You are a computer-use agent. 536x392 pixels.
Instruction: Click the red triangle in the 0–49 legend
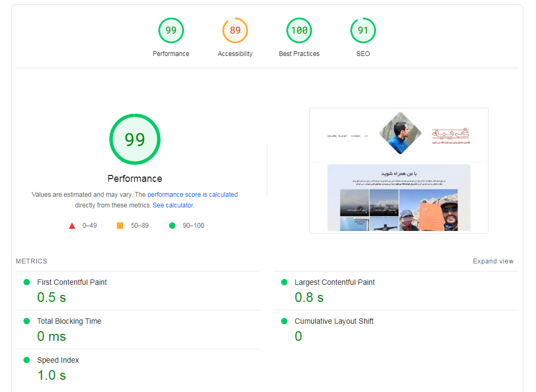pyautogui.click(x=72, y=225)
